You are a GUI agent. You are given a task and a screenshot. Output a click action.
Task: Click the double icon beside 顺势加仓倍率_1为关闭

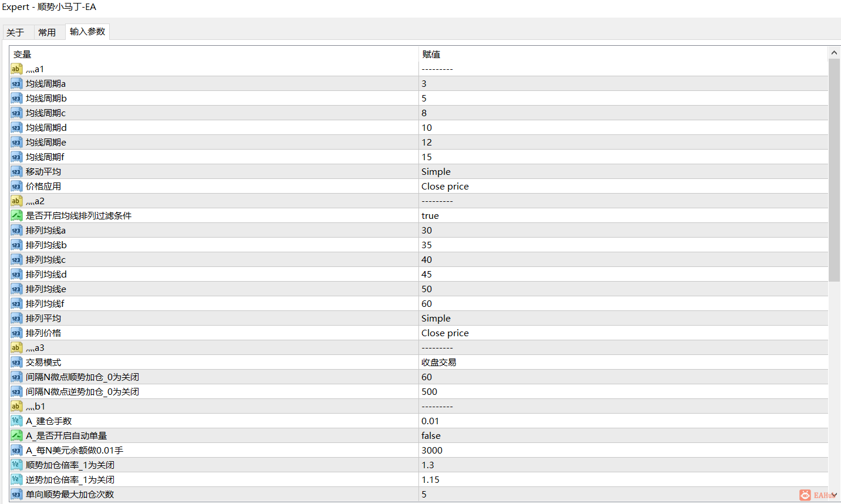(16, 465)
